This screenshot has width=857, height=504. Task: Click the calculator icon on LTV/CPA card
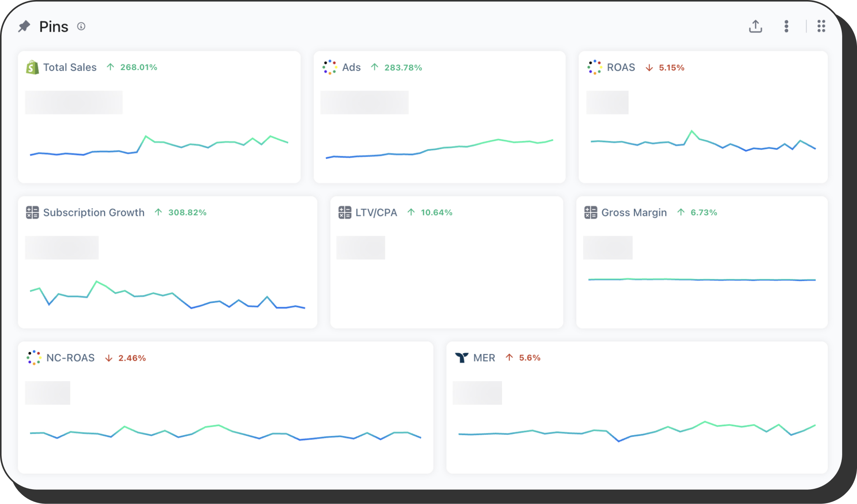(344, 212)
